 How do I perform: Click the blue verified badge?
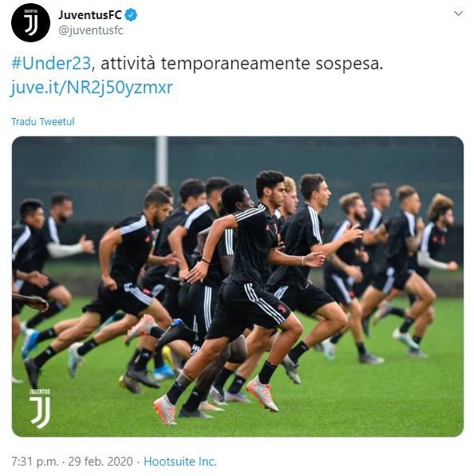coord(131,15)
